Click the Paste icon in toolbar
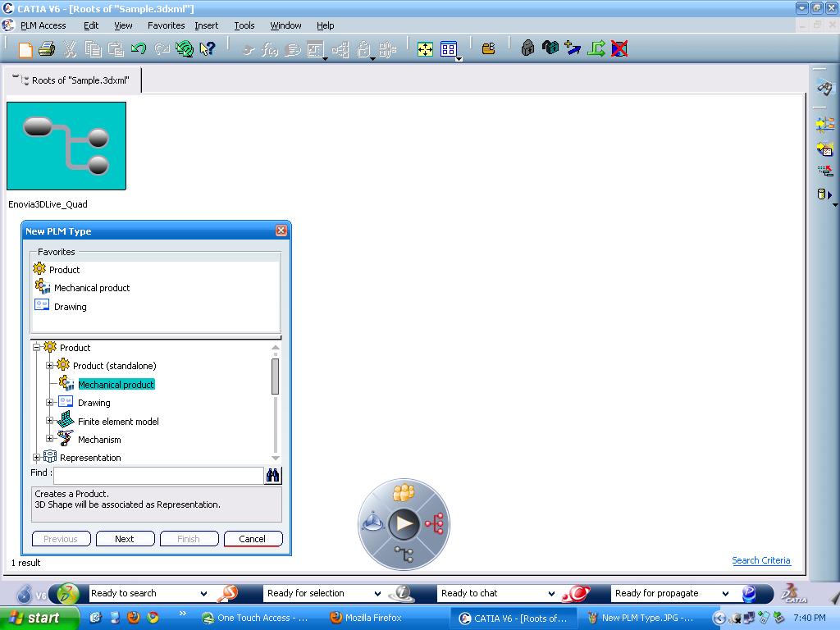840x630 pixels. point(116,49)
